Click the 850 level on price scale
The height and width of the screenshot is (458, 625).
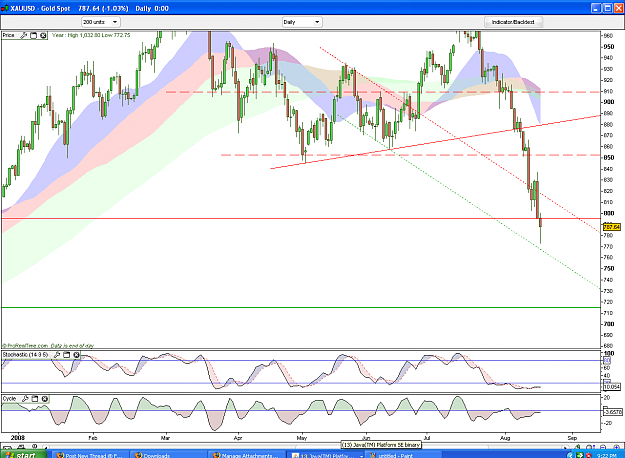(609, 157)
